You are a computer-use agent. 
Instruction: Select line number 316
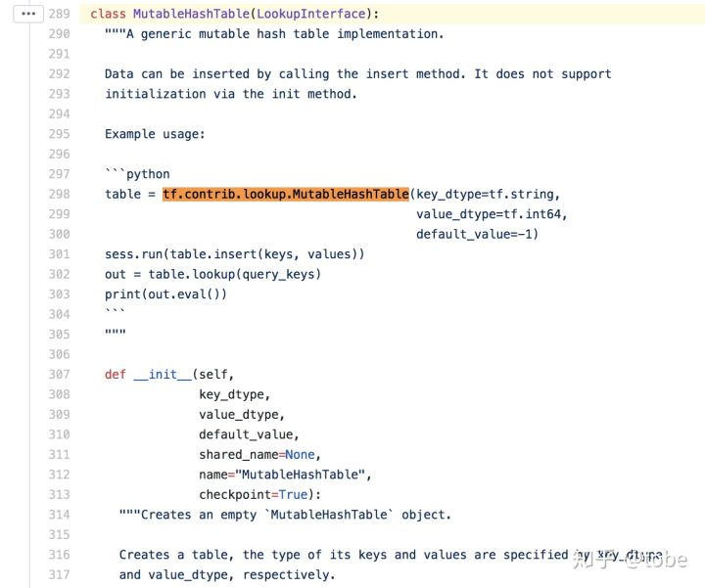tap(60, 555)
